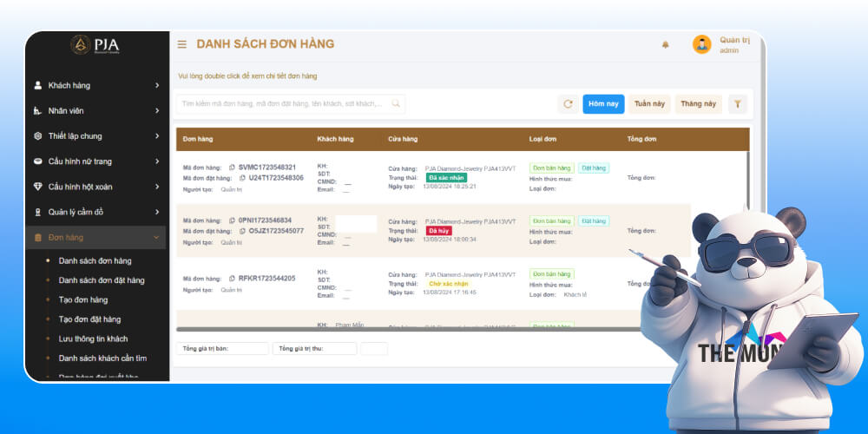Screen dimensions: 868x434
Task: Click the Quản trị admin name
Action: pos(734,40)
